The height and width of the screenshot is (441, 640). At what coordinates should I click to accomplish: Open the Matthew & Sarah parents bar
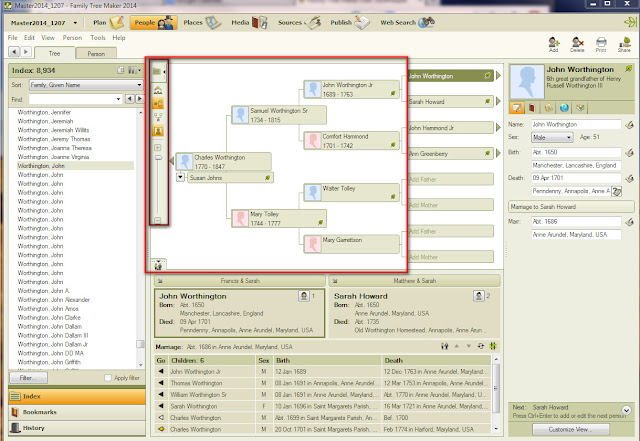coord(414,281)
